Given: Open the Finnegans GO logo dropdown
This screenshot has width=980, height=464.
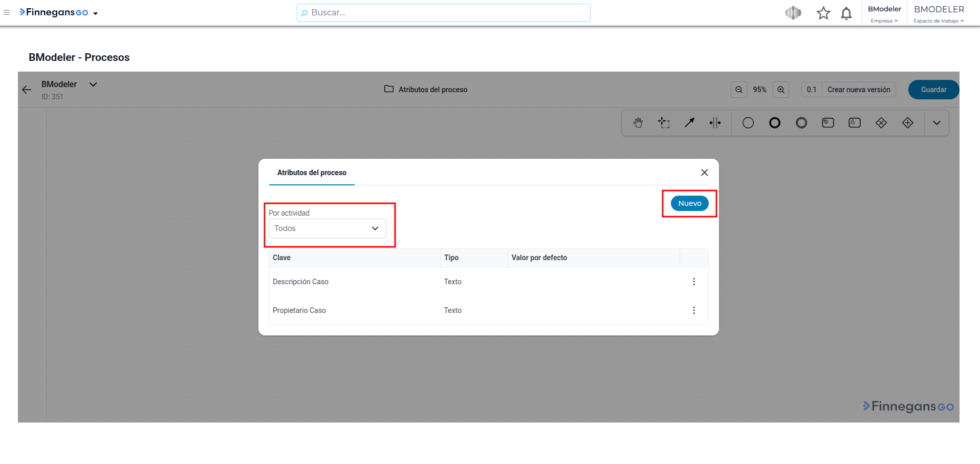Looking at the screenshot, I should pos(59,12).
